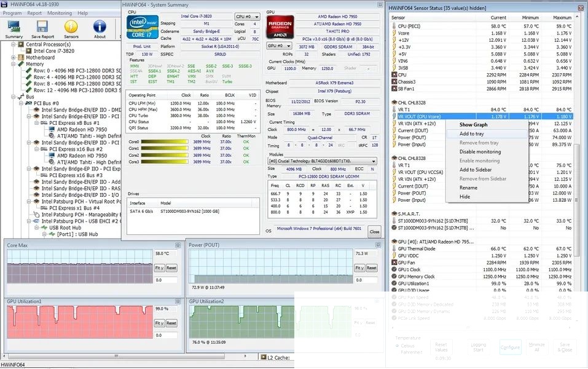The image size is (588, 369).
Task: Click the GPU1 Clock sensor icon
Action: (x=394, y=269)
